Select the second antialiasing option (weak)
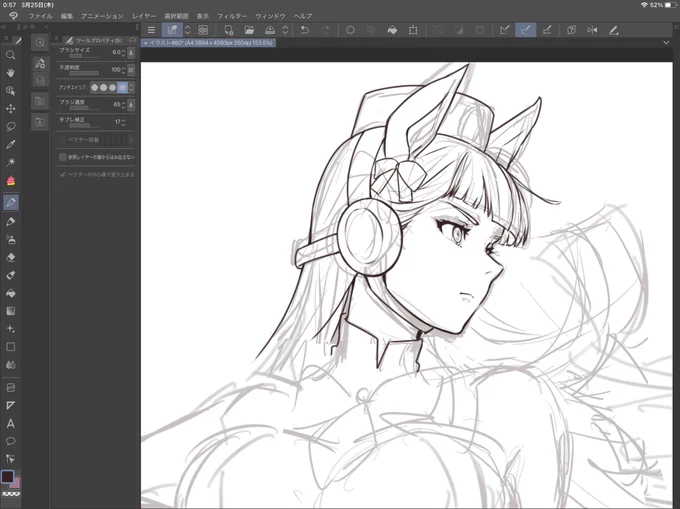The image size is (680, 509). [104, 88]
